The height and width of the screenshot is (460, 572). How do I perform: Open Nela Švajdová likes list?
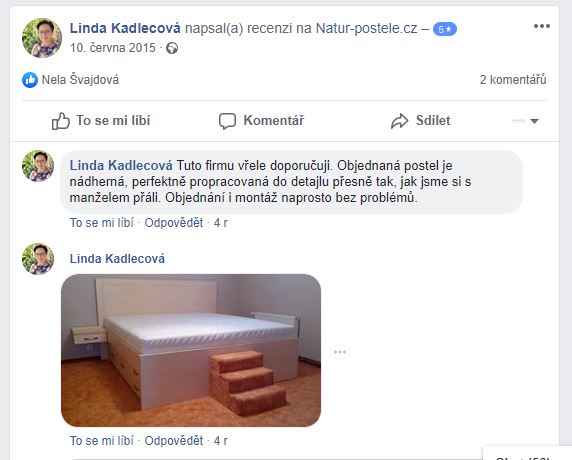[80, 80]
